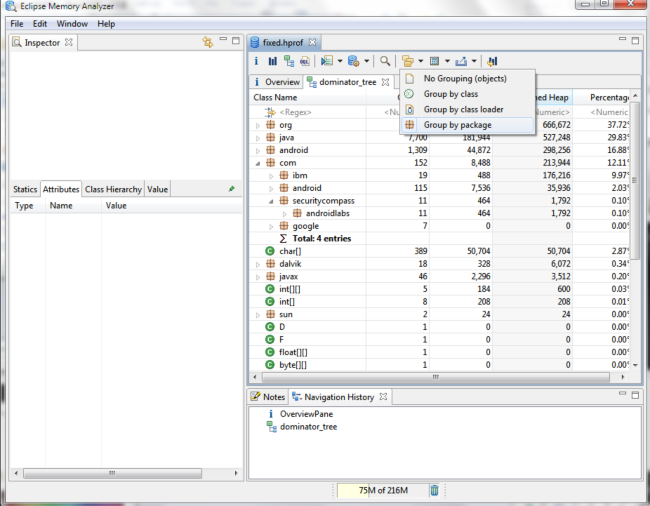The image size is (650, 506).
Task: Open the Help menu
Action: click(106, 24)
